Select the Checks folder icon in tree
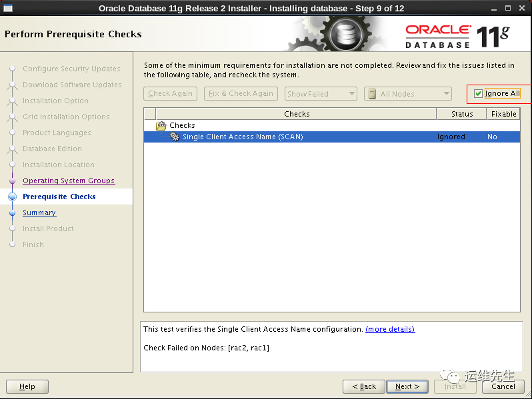Screen dimensions: 532x399 (161, 125)
